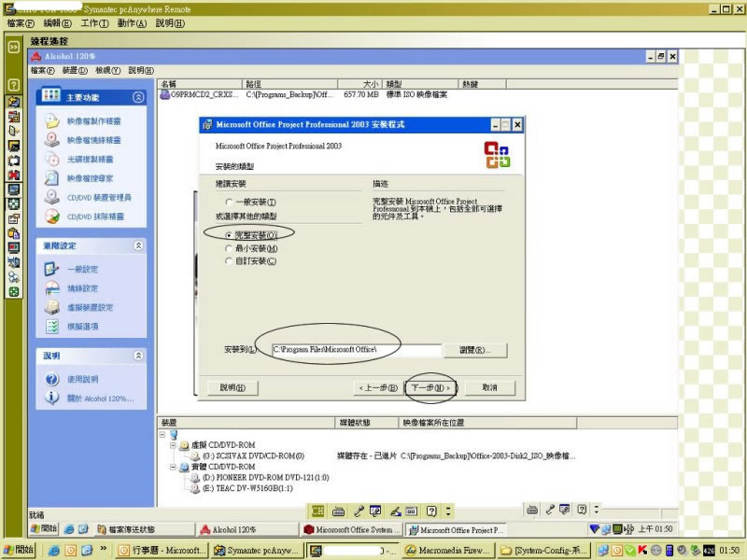
Task: Click 657.70 MB size cell
Action: click(361, 95)
